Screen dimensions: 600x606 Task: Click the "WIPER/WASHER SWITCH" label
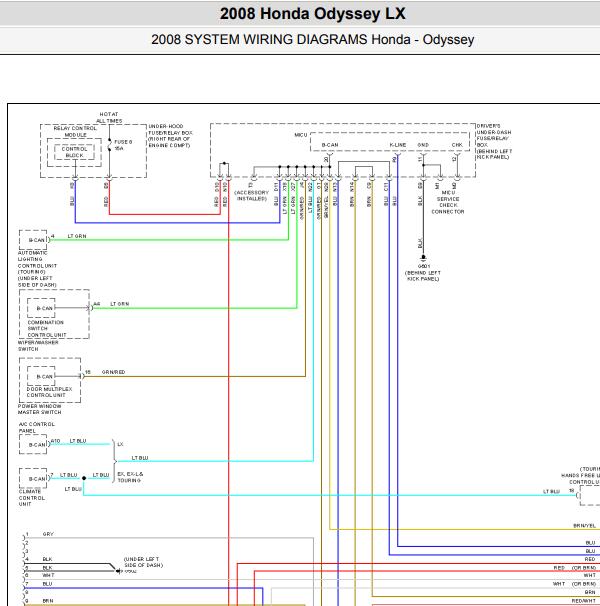(x=38, y=346)
